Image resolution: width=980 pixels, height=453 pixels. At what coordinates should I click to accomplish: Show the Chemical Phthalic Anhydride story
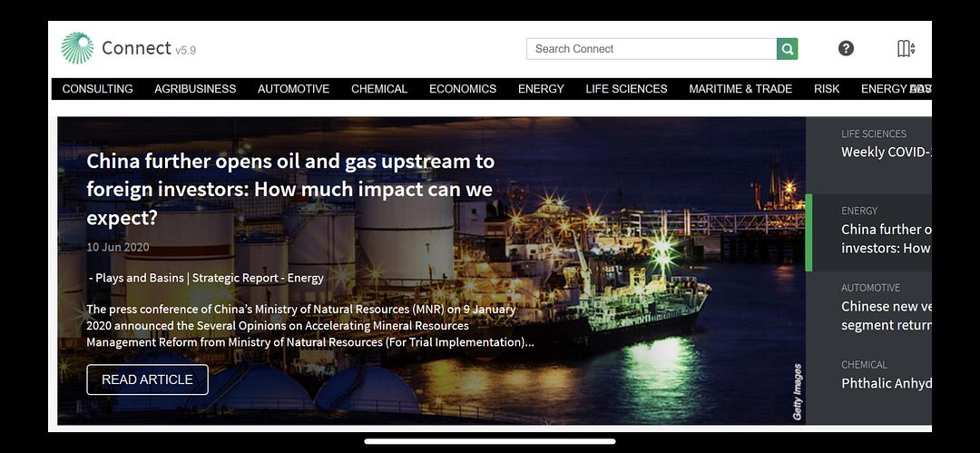pyautogui.click(x=885, y=383)
